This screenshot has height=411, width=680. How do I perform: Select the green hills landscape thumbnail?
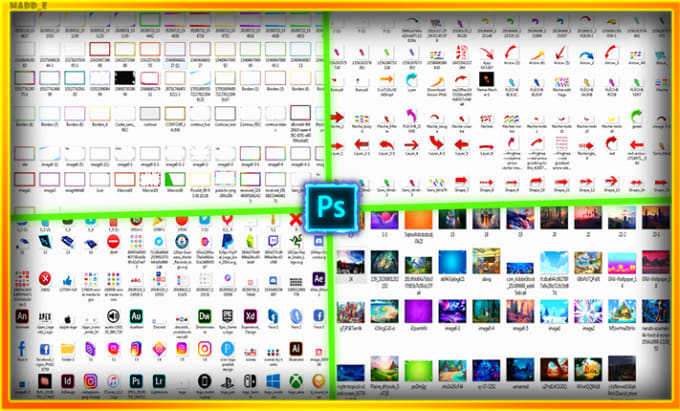(x=384, y=369)
